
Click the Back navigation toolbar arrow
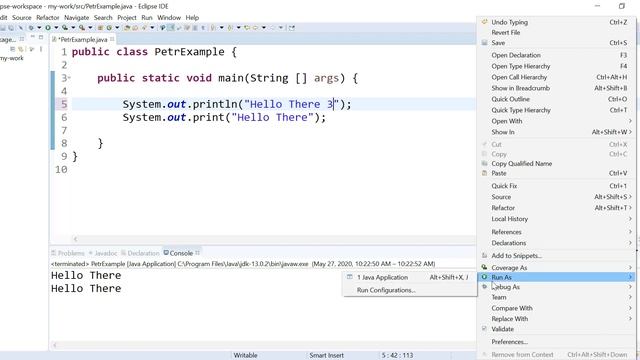(x=255, y=28)
